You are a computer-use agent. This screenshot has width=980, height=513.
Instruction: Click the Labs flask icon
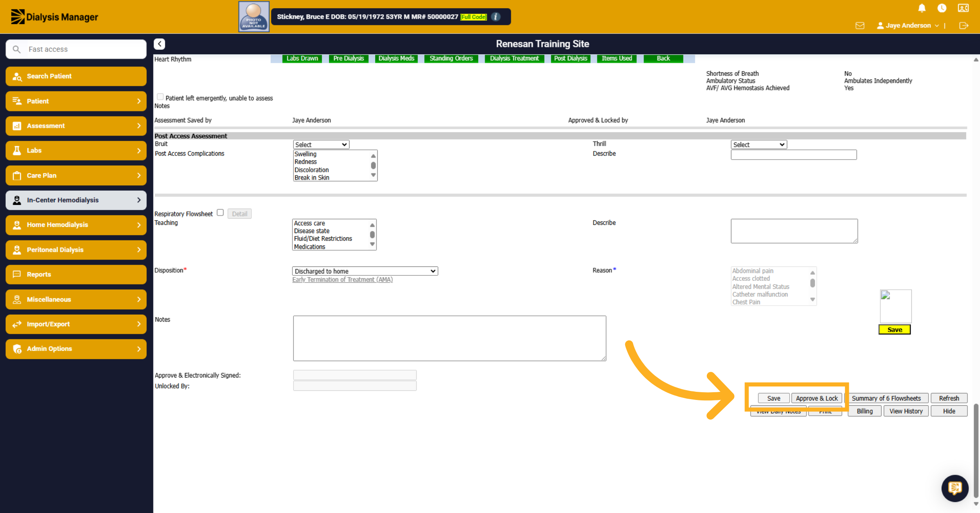pyautogui.click(x=17, y=150)
